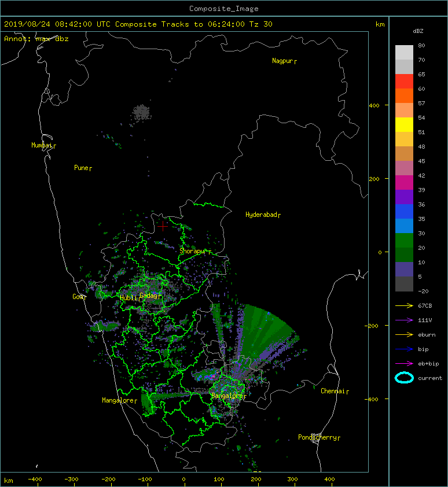Click the yellow 67CB track arrow
The height and width of the screenshot is (487, 448).
coord(404,306)
